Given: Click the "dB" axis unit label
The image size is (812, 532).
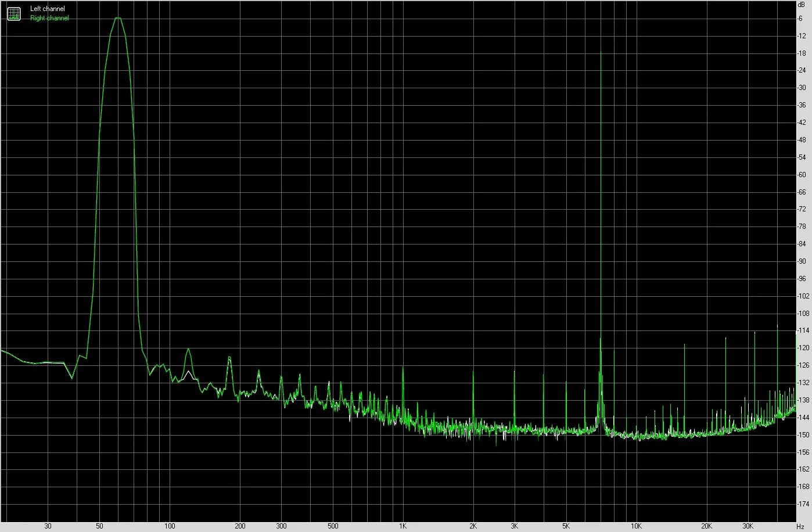Looking at the screenshot, I should click(x=802, y=4).
